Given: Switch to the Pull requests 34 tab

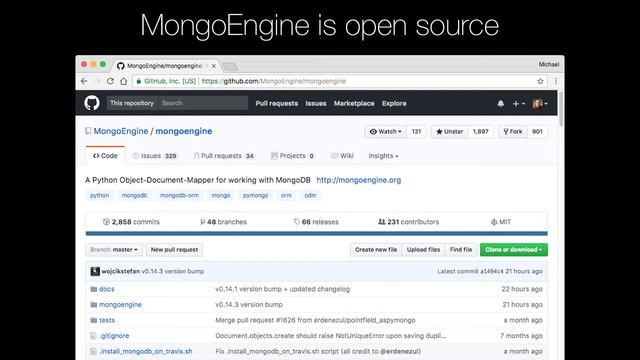Looking at the screenshot, I should tap(224, 156).
